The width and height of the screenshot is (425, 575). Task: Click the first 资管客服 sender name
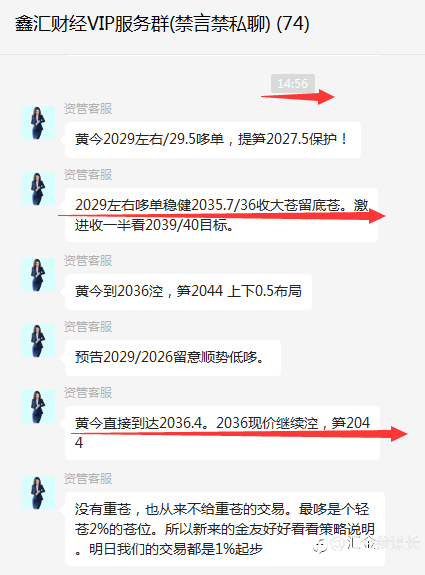click(x=88, y=109)
